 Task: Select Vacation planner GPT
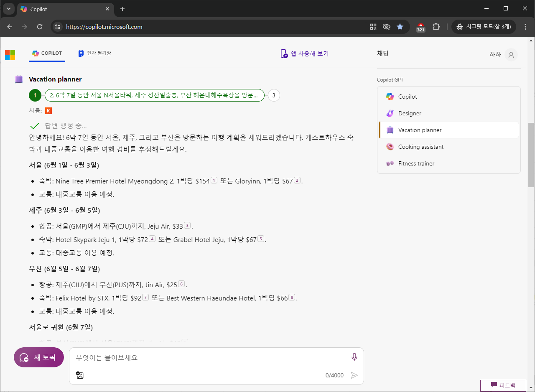(x=449, y=130)
